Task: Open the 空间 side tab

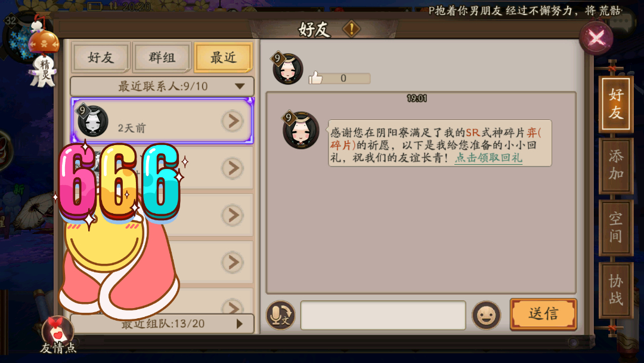Action: coord(615,227)
